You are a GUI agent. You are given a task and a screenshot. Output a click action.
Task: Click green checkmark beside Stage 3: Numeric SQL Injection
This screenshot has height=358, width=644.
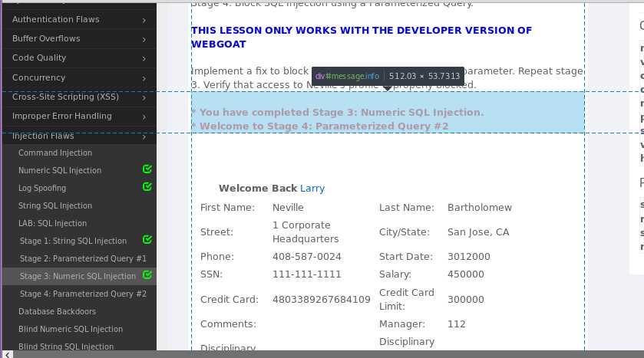click(147, 274)
